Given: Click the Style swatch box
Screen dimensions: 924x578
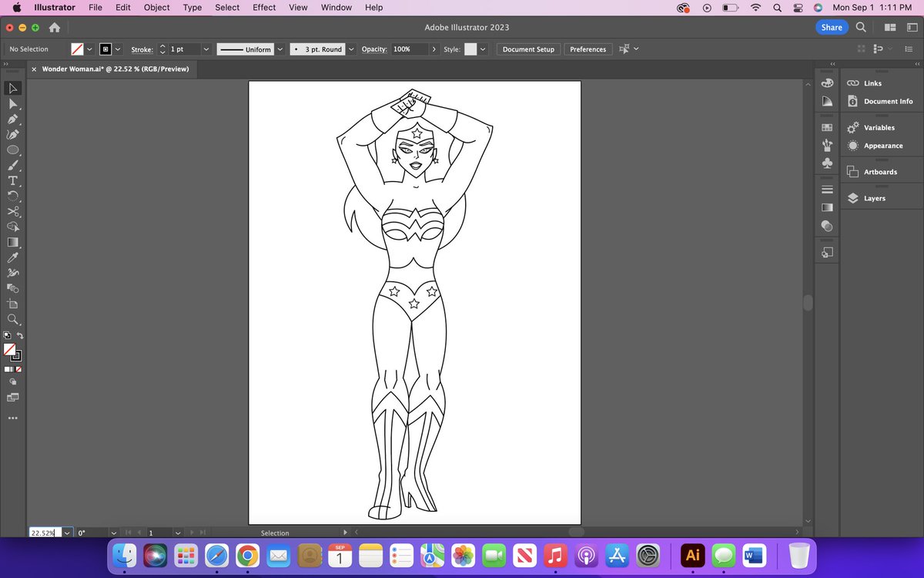Looking at the screenshot, I should pyautogui.click(x=470, y=49).
